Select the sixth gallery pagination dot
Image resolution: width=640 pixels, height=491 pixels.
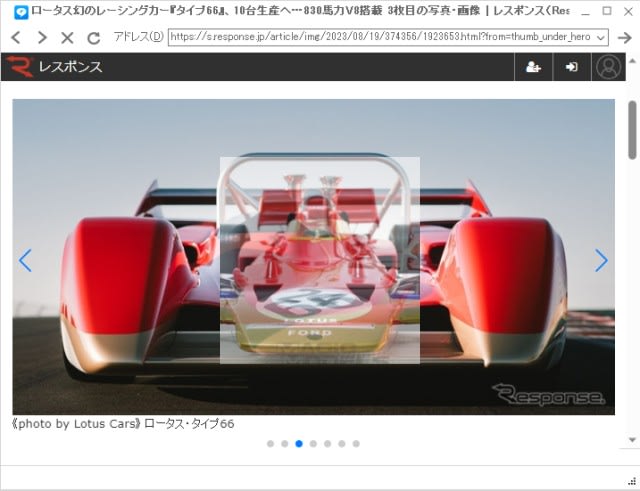[342, 444]
